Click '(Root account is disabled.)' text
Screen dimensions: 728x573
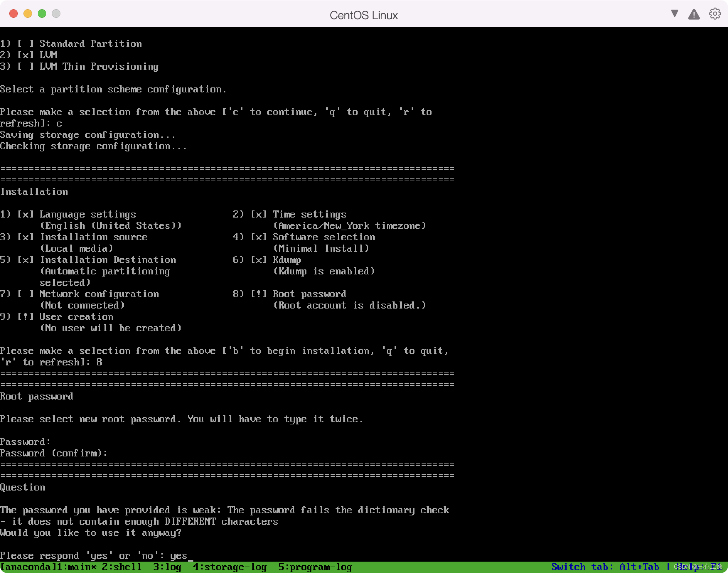[349, 305]
